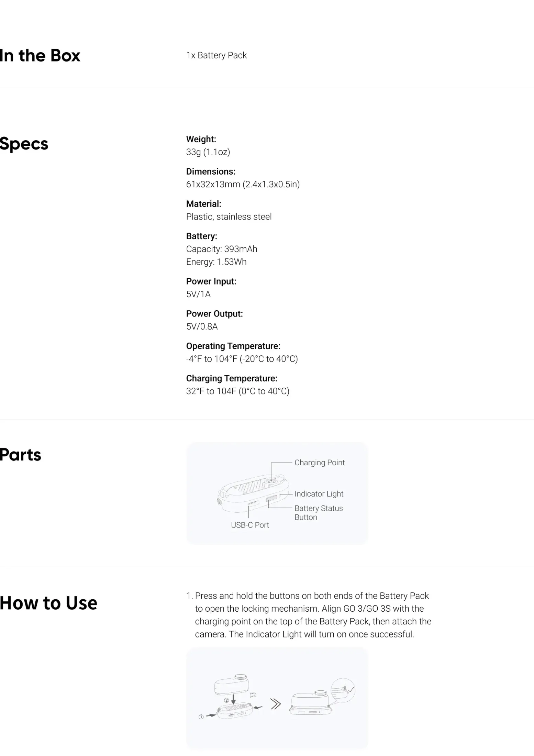Viewport: 534px width, 756px height.
Task: Click the double chevron arrow in How to Use diagram
Action: [276, 704]
